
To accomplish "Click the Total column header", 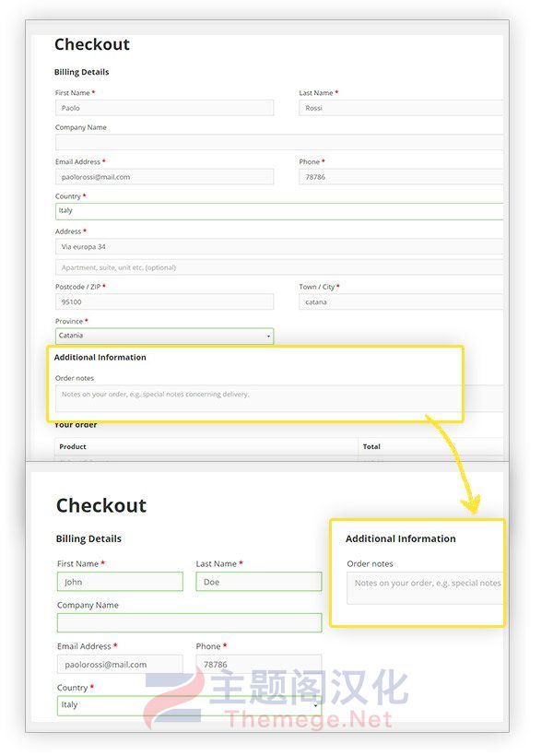I will click(371, 446).
